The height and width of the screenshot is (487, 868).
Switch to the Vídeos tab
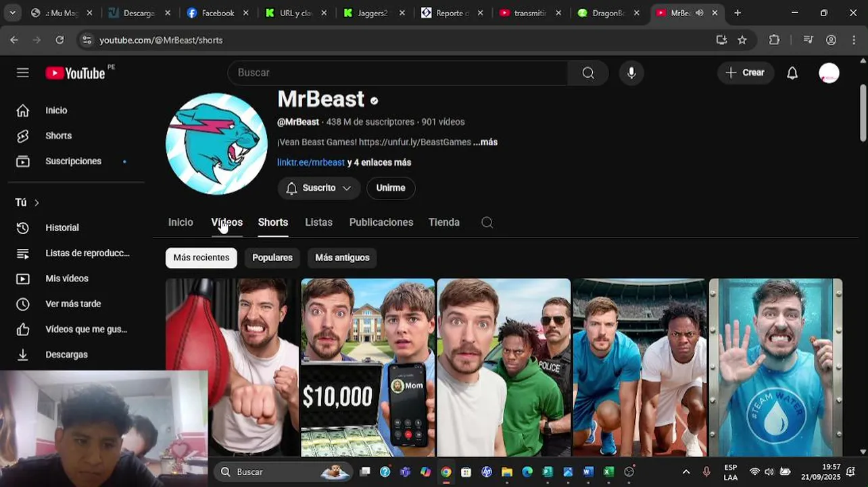coord(226,223)
